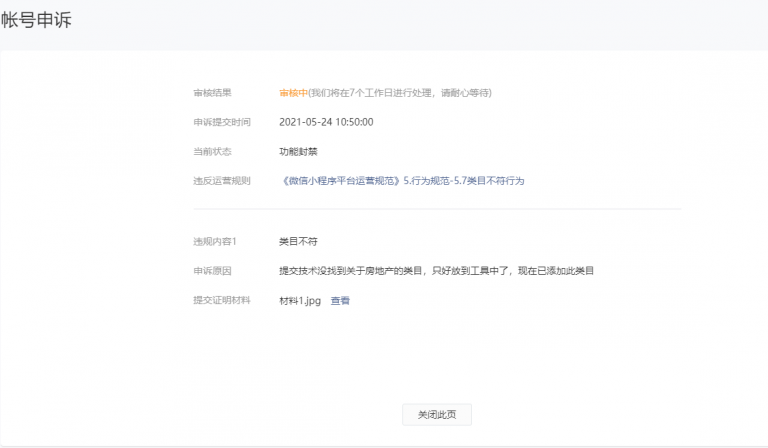Select the 类目不符 violation content value
Viewport: 768px width, 448px height.
pos(298,241)
